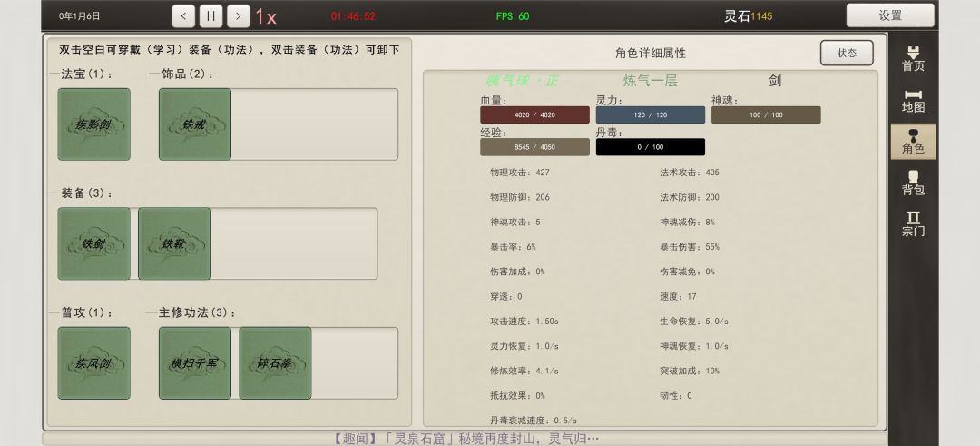This screenshot has width=980, height=446.
Task: Click the 法术防御: 200 stat
Action: coord(690,197)
